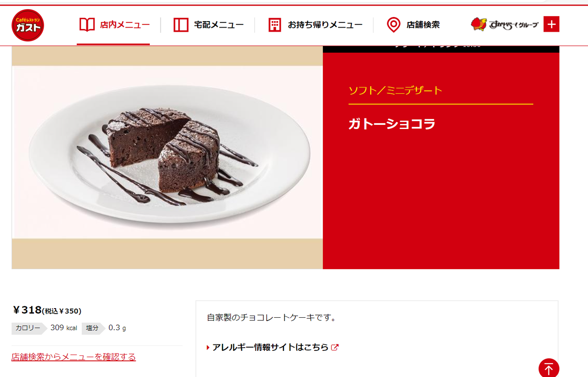Click the scroll-to-top arrow button
Viewport: 588px width, 377px height.
pyautogui.click(x=549, y=368)
